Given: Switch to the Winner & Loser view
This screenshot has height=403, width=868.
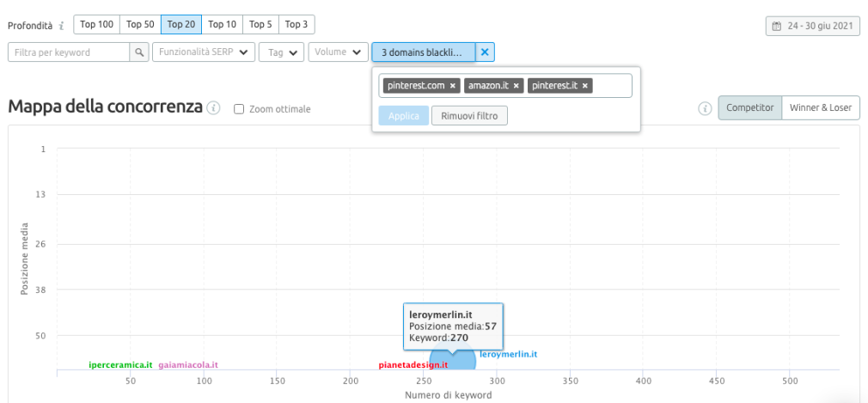Looking at the screenshot, I should 821,108.
